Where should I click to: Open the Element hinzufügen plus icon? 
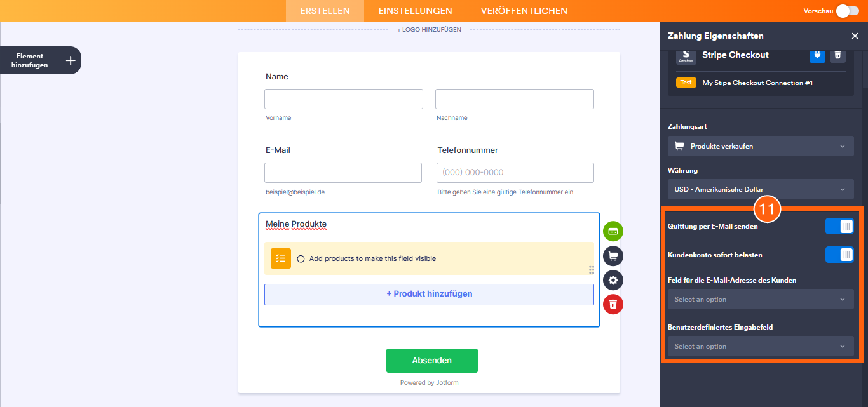[x=70, y=60]
